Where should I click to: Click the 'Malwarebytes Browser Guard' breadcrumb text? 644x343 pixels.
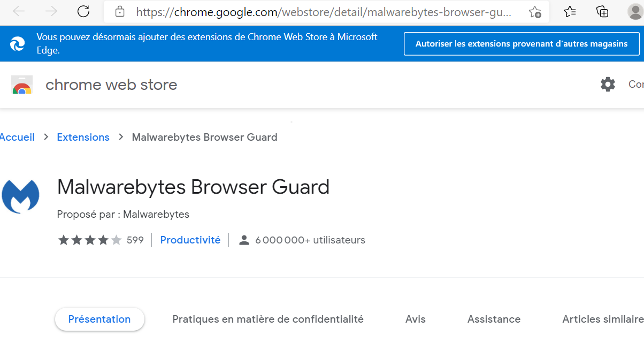[204, 138]
